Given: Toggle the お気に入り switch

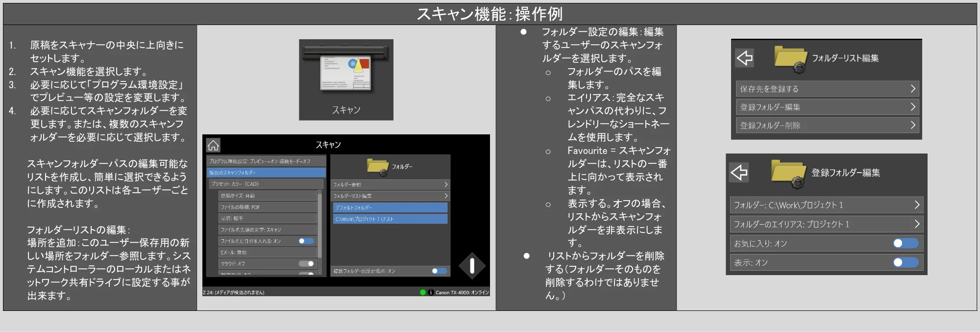Looking at the screenshot, I should [x=906, y=243].
